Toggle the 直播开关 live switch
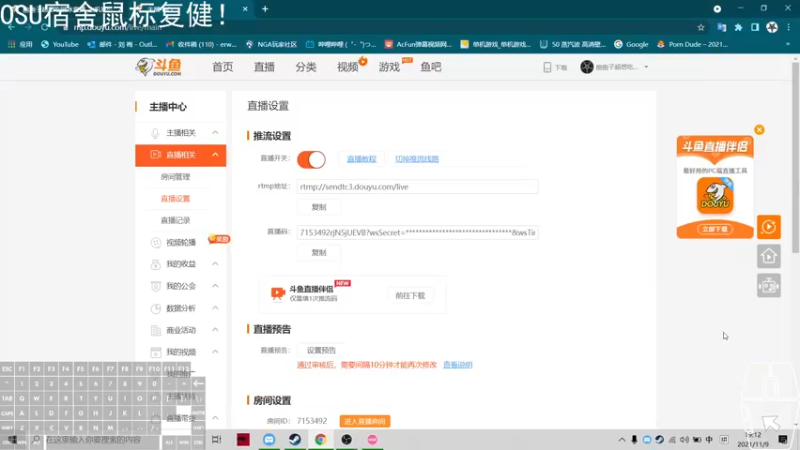The image size is (800, 450). [x=311, y=160]
